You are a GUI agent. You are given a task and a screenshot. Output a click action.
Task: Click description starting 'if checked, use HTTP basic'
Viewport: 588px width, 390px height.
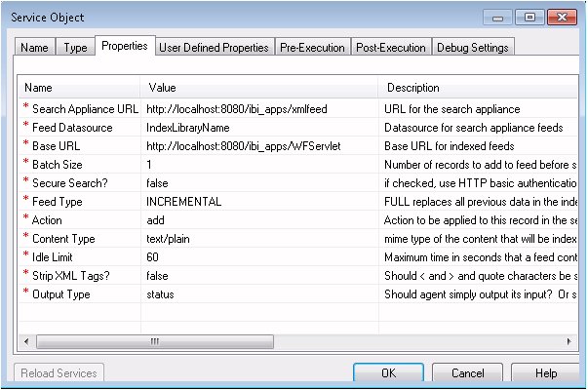pyautogui.click(x=480, y=183)
